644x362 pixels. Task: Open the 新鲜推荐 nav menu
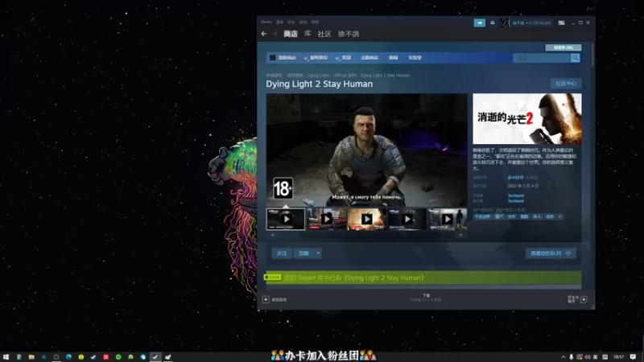pyautogui.click(x=318, y=58)
